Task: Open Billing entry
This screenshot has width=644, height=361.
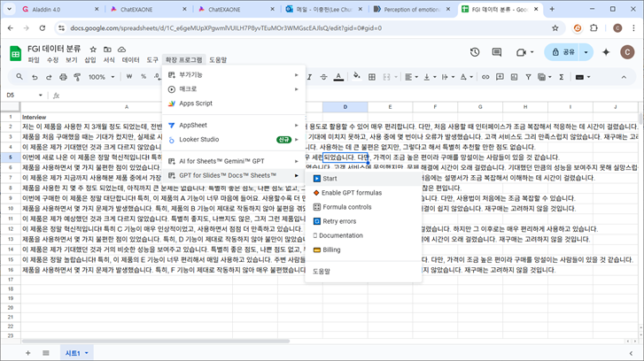Action: [x=363, y=250]
